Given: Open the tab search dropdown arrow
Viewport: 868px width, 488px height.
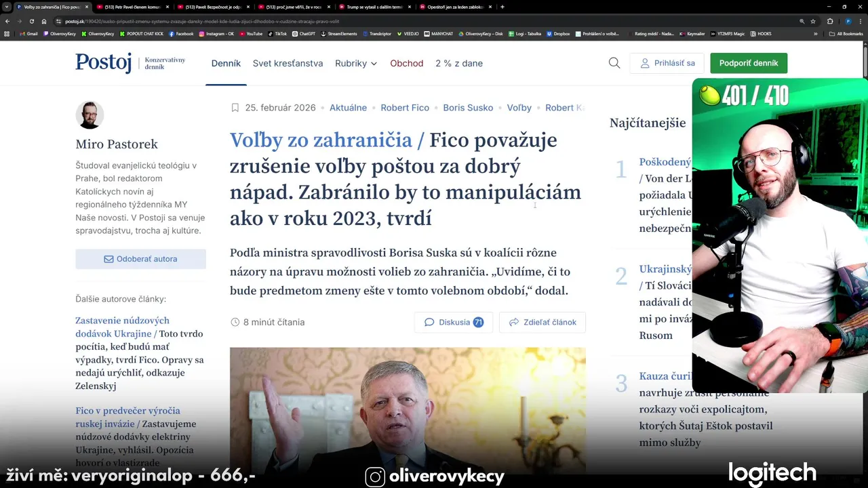Looking at the screenshot, I should tap(6, 7).
